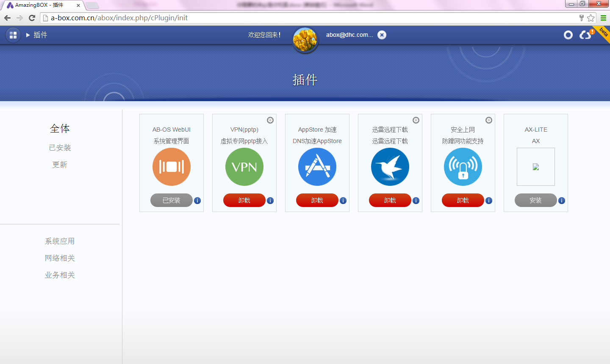Show info for AB-OS WebUI plugin
Screen dimensions: 610x364
tap(197, 201)
